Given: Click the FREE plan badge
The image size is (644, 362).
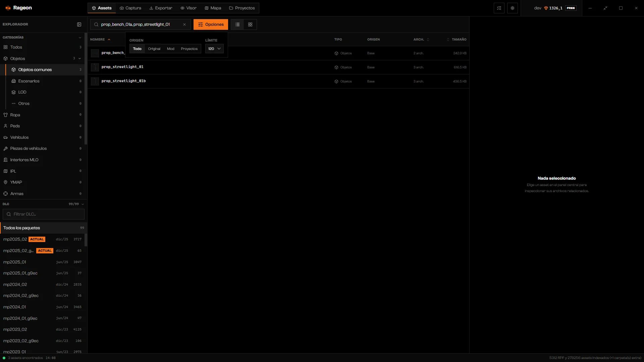Looking at the screenshot, I should click(571, 8).
